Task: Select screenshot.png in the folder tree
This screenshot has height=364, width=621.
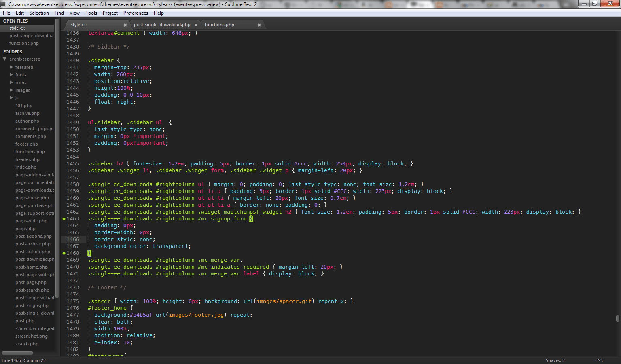Action: click(x=32, y=336)
